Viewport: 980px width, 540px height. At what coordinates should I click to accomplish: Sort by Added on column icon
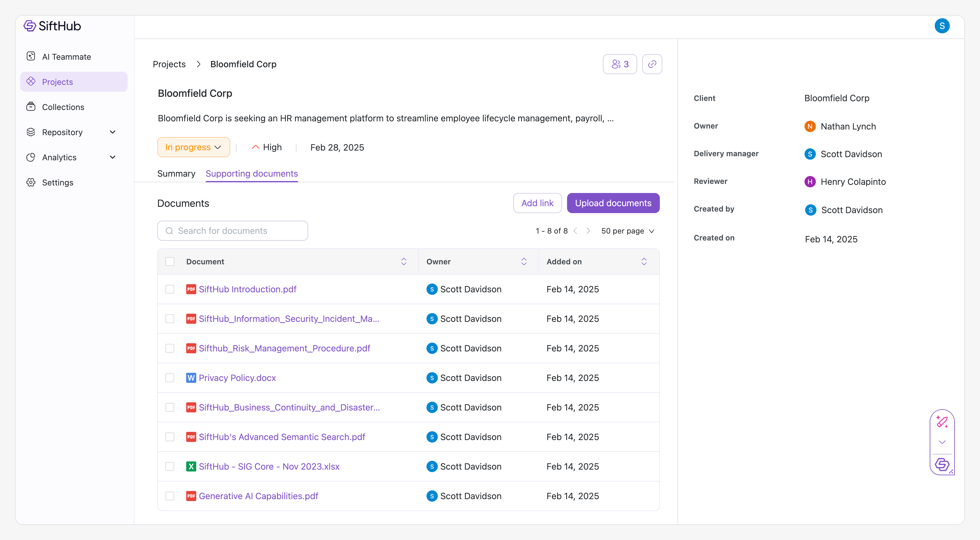pos(644,261)
